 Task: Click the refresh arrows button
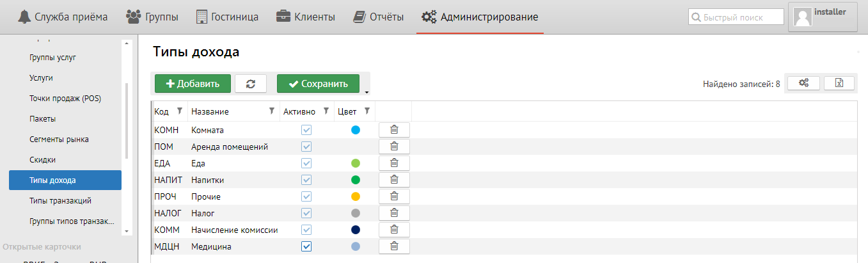click(x=251, y=84)
